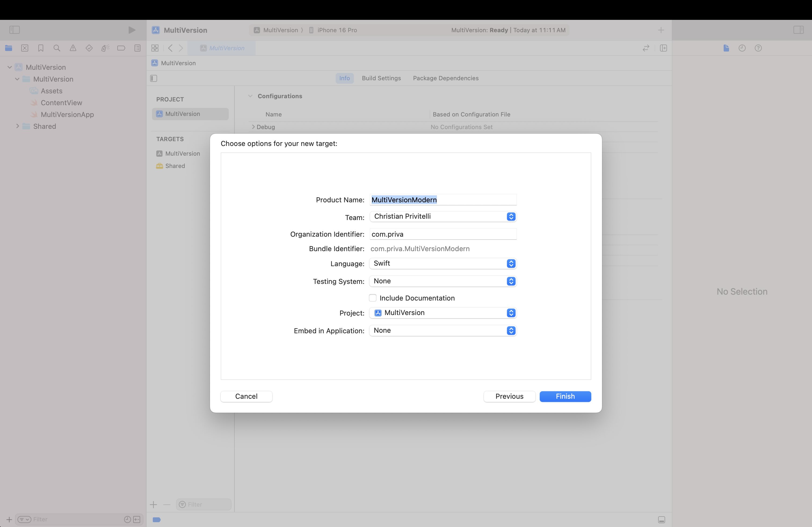
Task: Go forward with the right chevron
Action: pos(181,48)
